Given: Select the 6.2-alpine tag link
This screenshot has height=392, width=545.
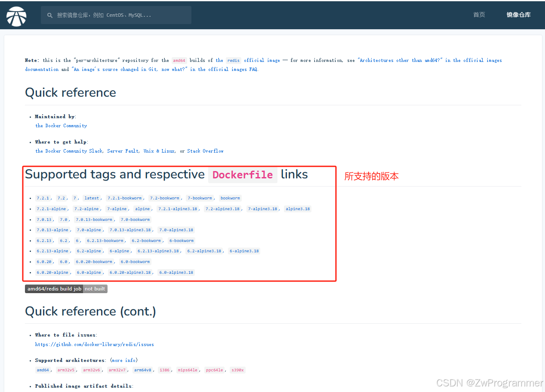Looking at the screenshot, I should pyautogui.click(x=89, y=251).
